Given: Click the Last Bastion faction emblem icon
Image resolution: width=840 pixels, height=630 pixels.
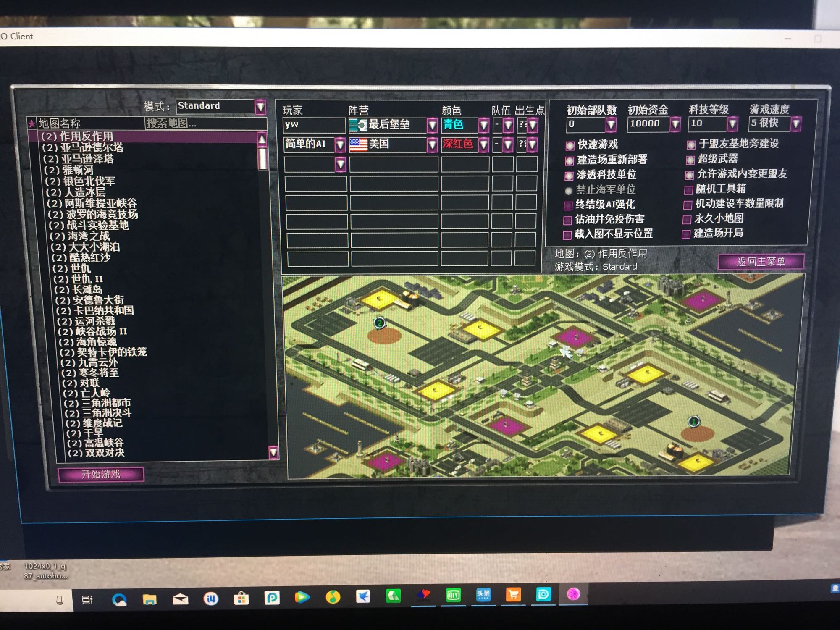Looking at the screenshot, I should coord(358,125).
